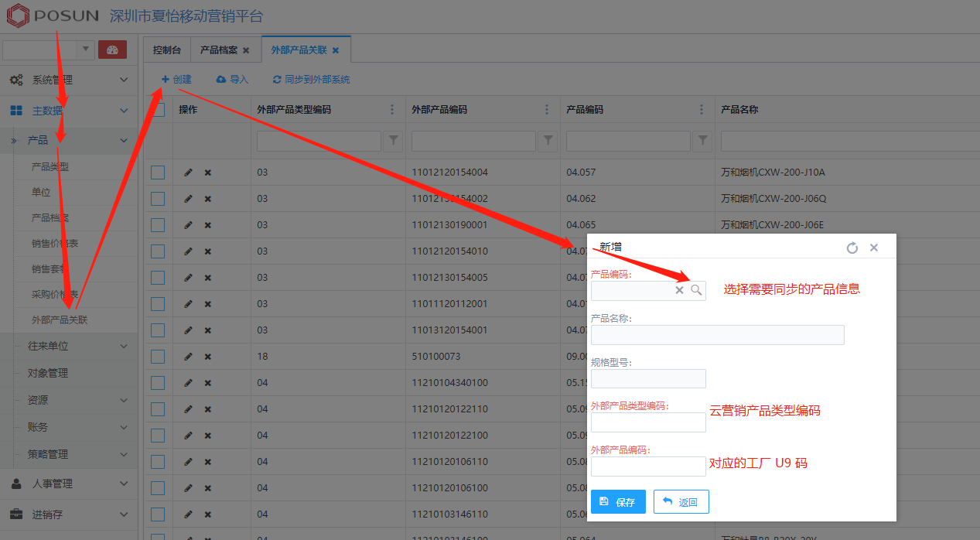Open the dropdown beside the sidebar search box
Image resolution: width=980 pixels, height=540 pixels.
(x=86, y=50)
